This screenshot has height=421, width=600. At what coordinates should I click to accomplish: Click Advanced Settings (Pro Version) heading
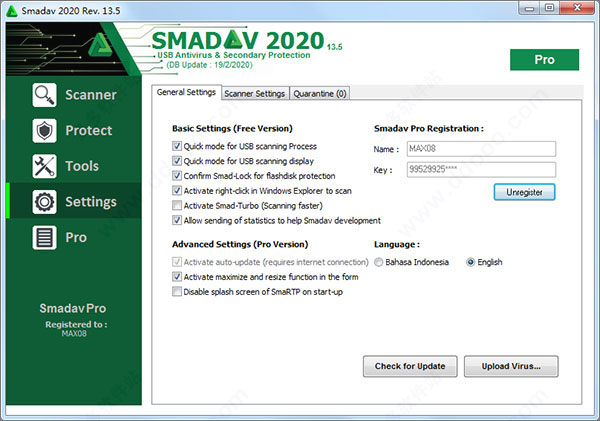point(240,245)
